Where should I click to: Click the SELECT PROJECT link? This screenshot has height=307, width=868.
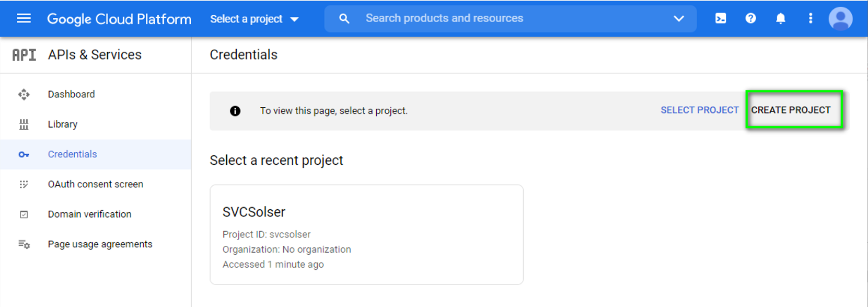699,110
